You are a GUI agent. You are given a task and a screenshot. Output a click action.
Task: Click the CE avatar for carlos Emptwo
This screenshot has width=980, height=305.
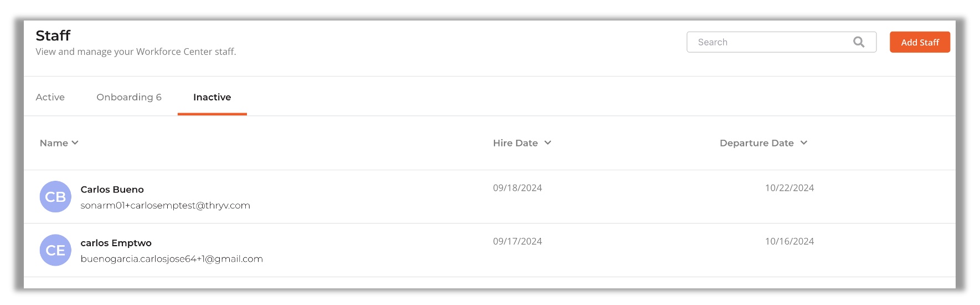tap(55, 250)
